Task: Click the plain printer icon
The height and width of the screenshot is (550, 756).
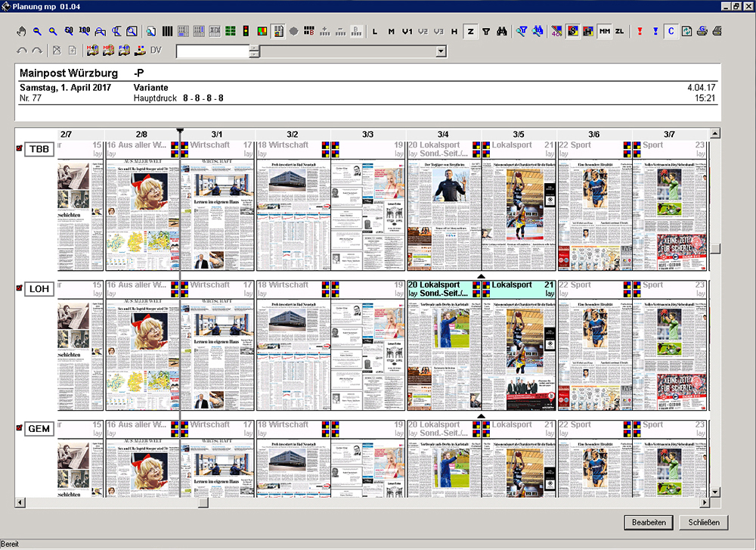Action: coord(717,31)
